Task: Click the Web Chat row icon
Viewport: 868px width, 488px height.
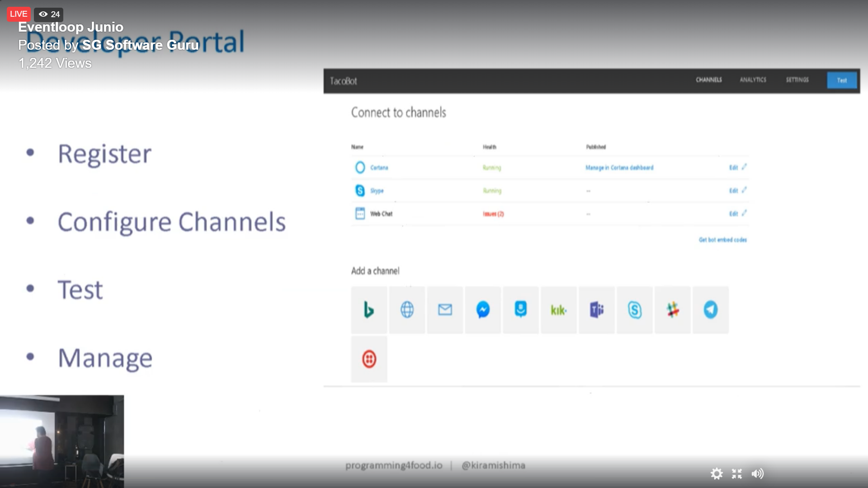Action: (360, 213)
